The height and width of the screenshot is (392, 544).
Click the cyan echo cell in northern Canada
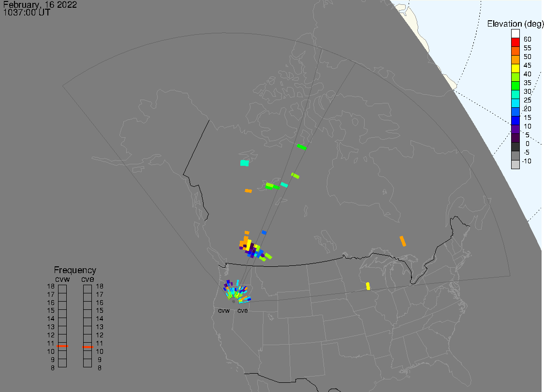(x=245, y=163)
